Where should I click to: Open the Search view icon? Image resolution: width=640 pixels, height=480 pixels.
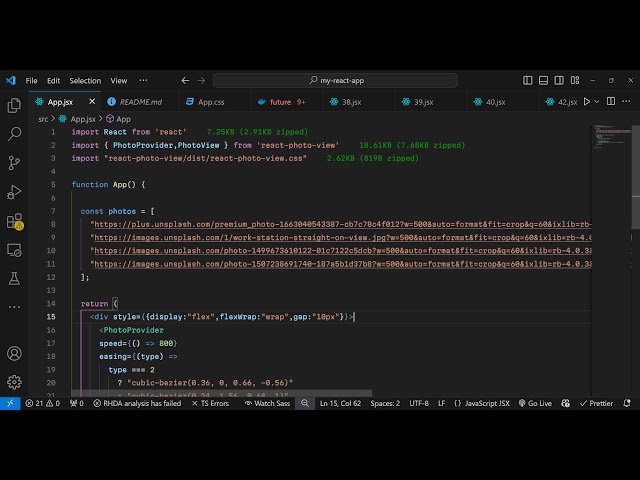14,134
